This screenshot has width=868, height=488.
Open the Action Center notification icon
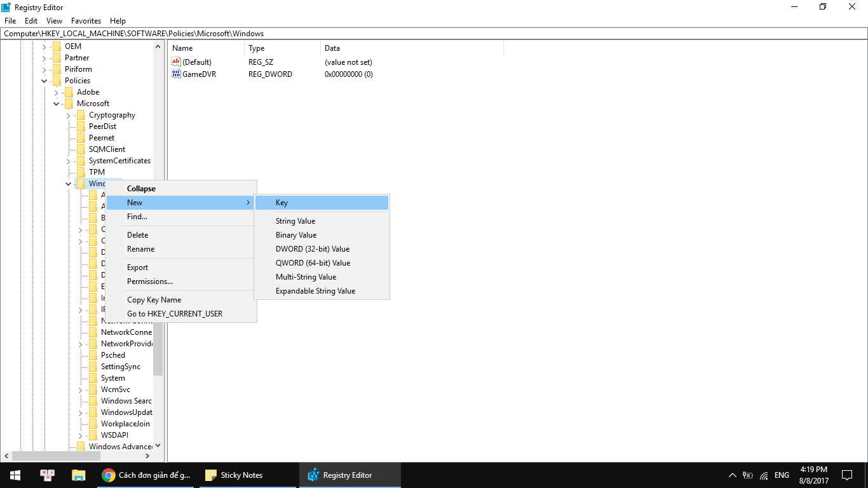pos(846,475)
